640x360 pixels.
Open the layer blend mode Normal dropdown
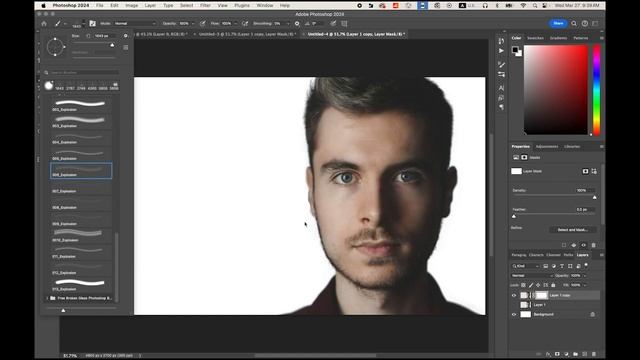pos(532,276)
